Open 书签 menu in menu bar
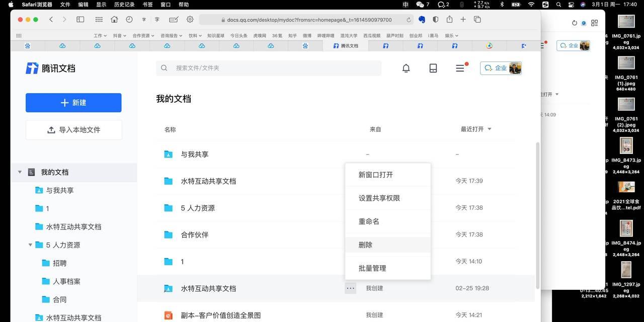The image size is (644, 322). [x=147, y=5]
